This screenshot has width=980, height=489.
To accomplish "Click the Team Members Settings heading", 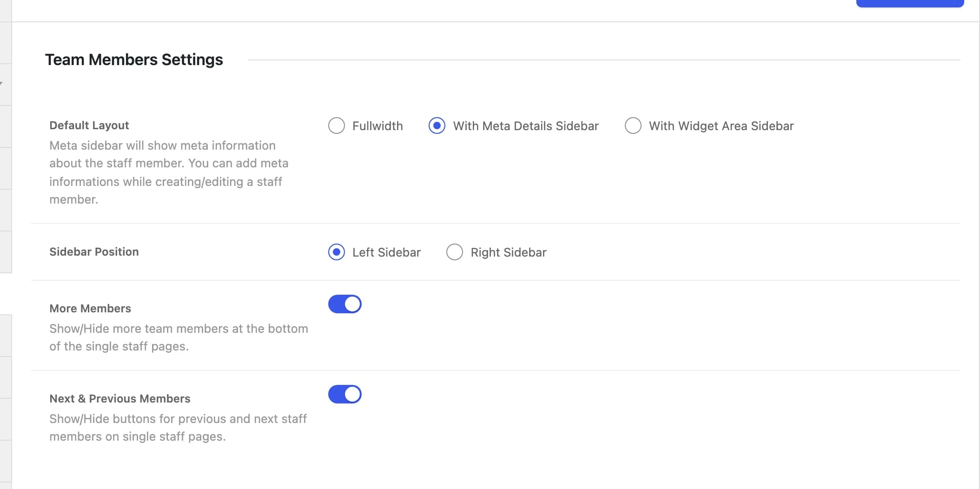I will (134, 59).
